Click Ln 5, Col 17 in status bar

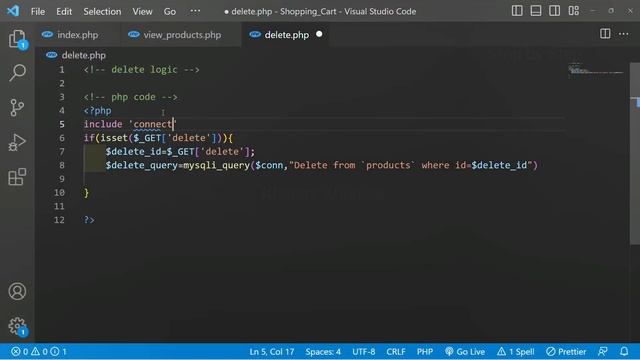[x=271, y=351]
